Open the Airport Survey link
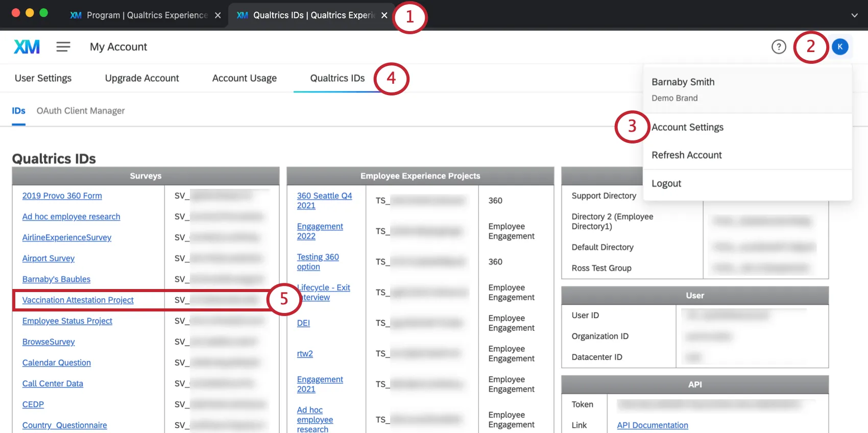868x433 pixels. (49, 258)
